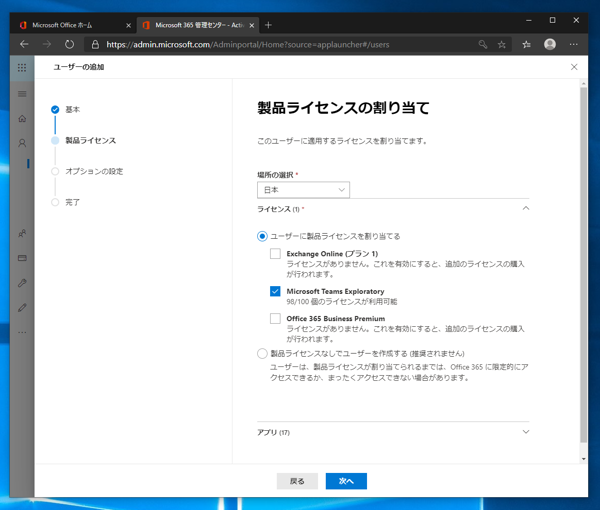Open Setup wrench icon in sidebar

point(22,283)
